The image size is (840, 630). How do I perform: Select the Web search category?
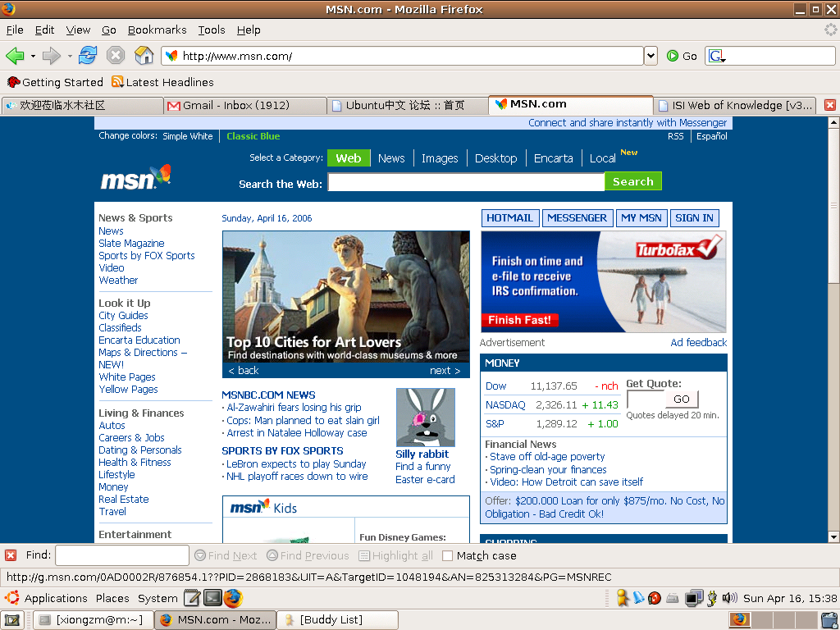[349, 158]
